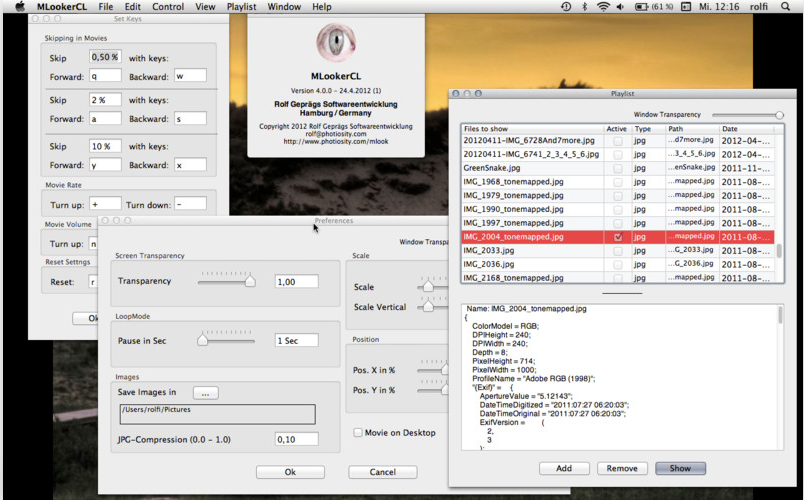Viewport: 804px width, 500px height.
Task: Sort by Date column header
Action: (x=746, y=129)
